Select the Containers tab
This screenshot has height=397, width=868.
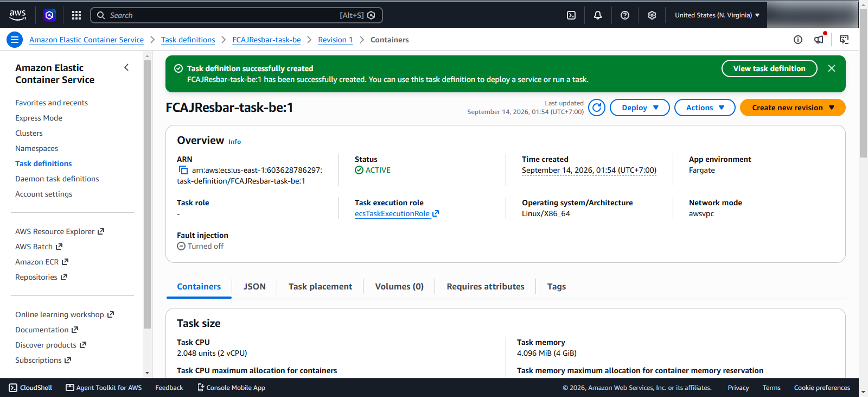click(x=199, y=287)
